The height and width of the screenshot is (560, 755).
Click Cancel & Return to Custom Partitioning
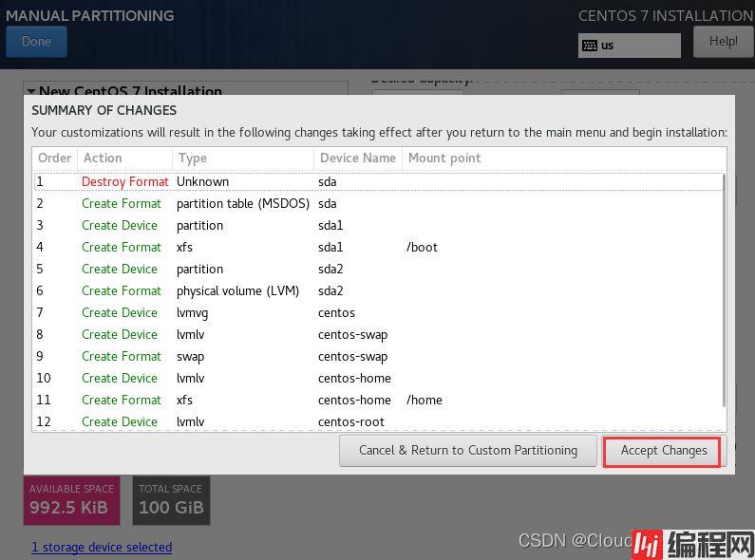[468, 451]
